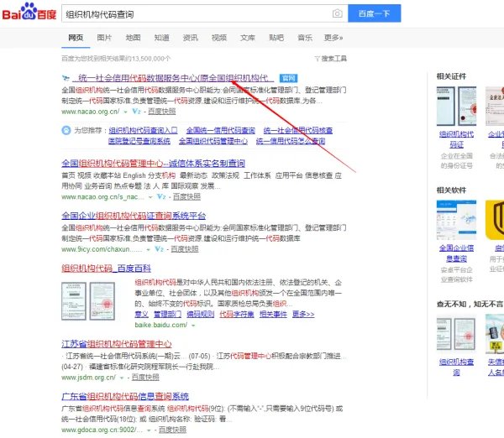Viewport: 504px width, 438px height.
Task: Open 百度快照 for www.jsdm.org.cn/
Action: (x=145, y=378)
